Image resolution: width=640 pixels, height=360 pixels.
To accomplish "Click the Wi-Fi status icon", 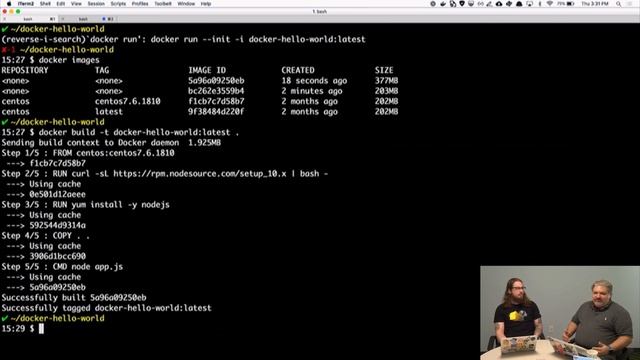I will tap(549, 4).
